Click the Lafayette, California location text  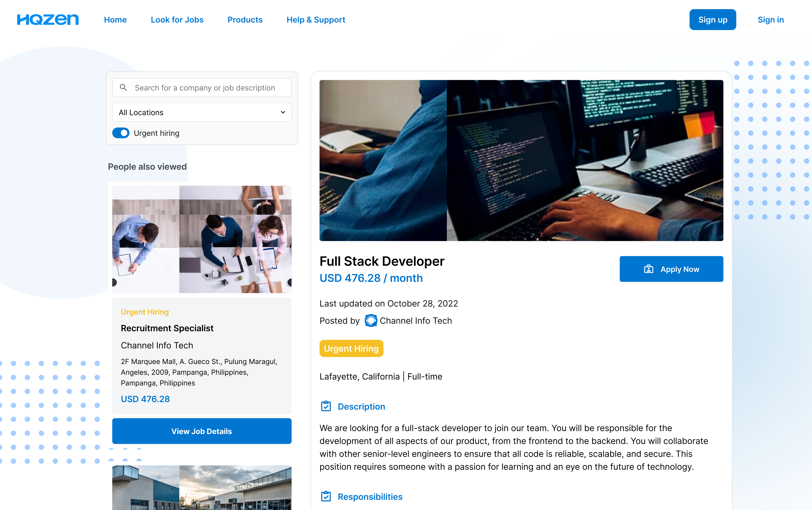click(x=360, y=377)
